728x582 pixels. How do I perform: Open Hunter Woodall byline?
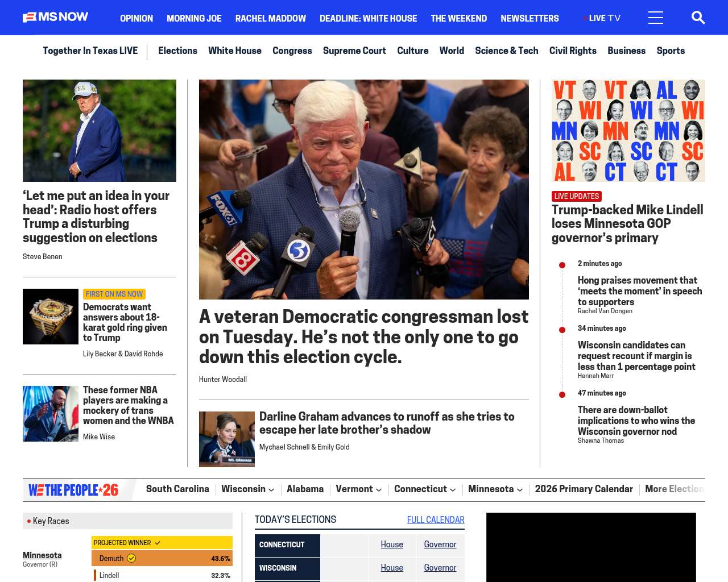pyautogui.click(x=223, y=380)
